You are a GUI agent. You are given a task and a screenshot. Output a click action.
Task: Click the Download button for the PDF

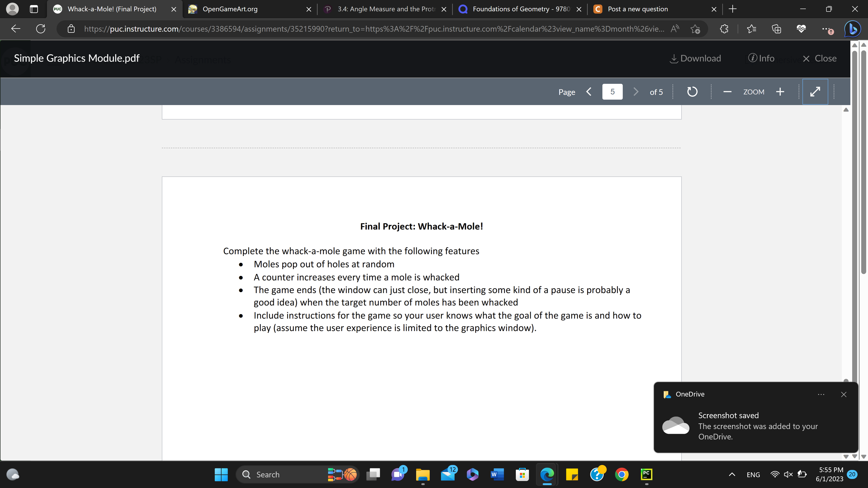(x=695, y=58)
